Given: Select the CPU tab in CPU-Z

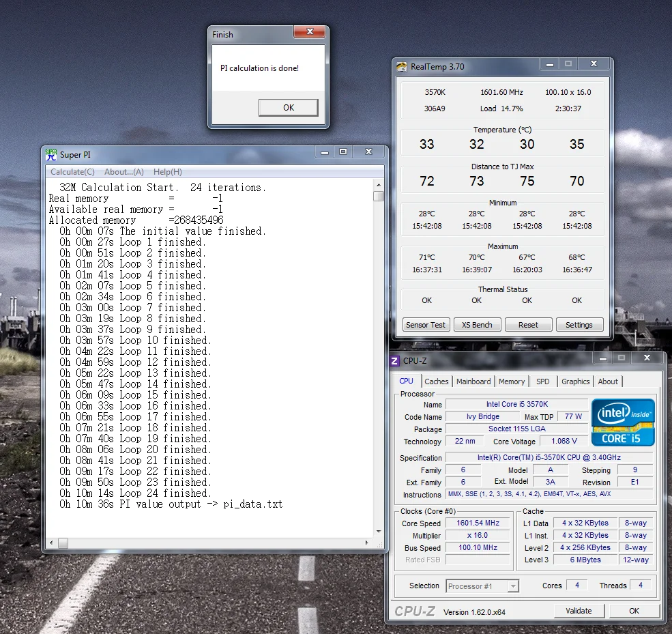Looking at the screenshot, I should [407, 381].
